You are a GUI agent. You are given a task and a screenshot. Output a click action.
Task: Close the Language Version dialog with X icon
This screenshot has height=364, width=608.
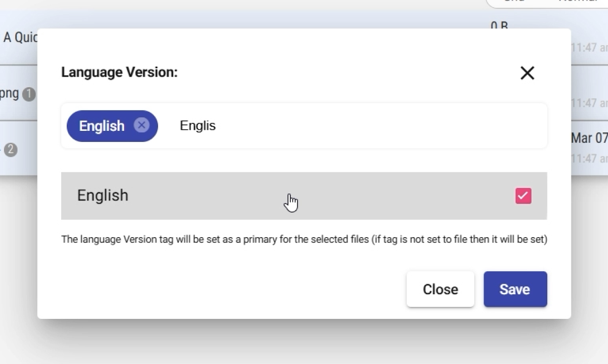coord(527,73)
